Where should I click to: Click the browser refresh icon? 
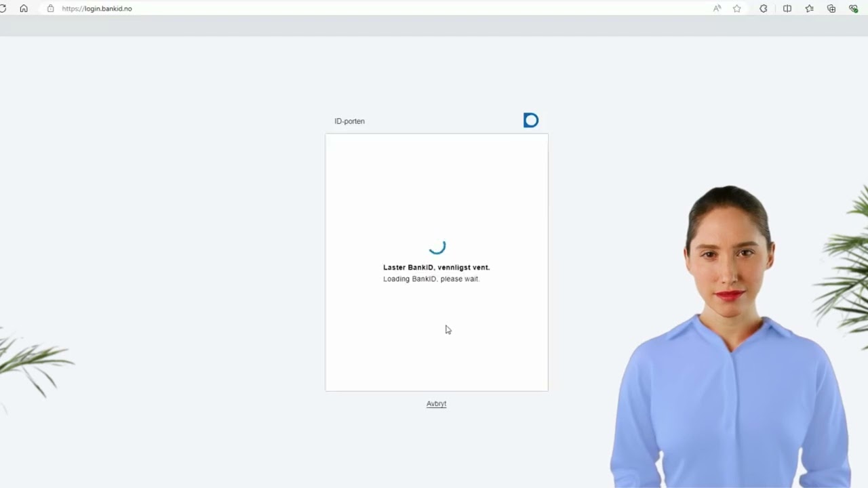pyautogui.click(x=3, y=8)
